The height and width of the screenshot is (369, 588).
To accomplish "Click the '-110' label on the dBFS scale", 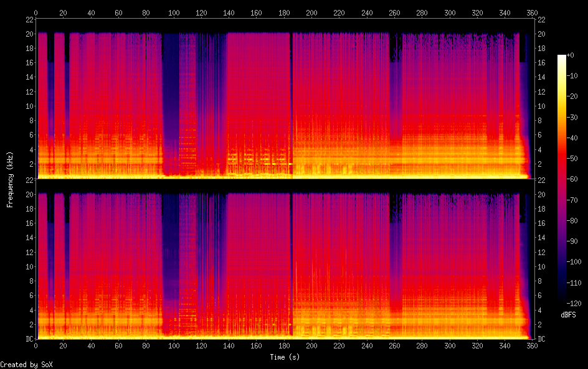I will [574, 283].
